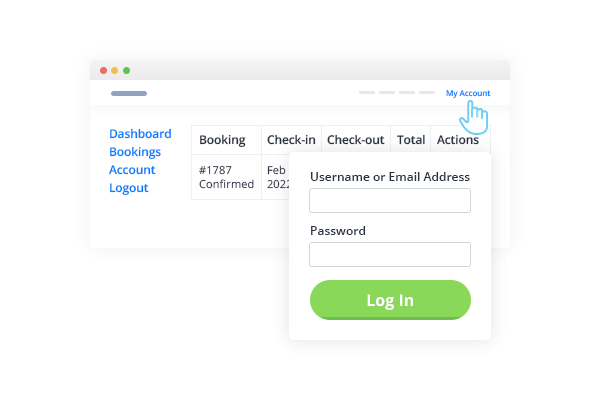Click the green maximize window dot

pos(126,70)
